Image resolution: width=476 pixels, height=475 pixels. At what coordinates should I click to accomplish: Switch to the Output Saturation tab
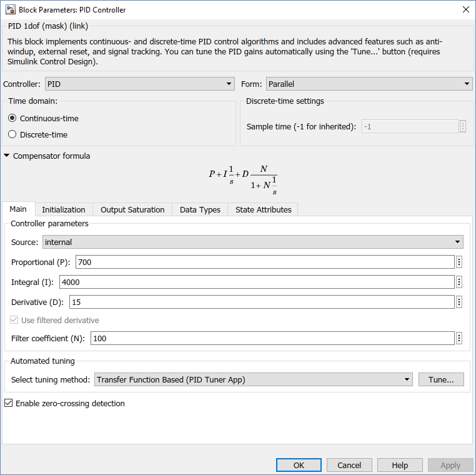tap(132, 209)
